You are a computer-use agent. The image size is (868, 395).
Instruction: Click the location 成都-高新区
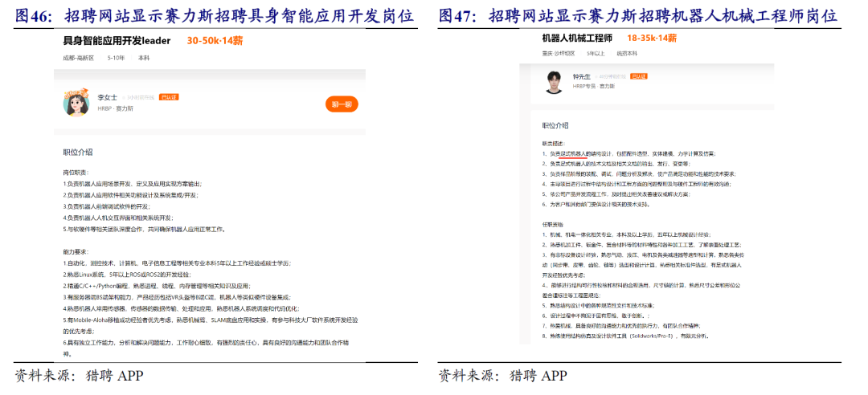point(79,58)
